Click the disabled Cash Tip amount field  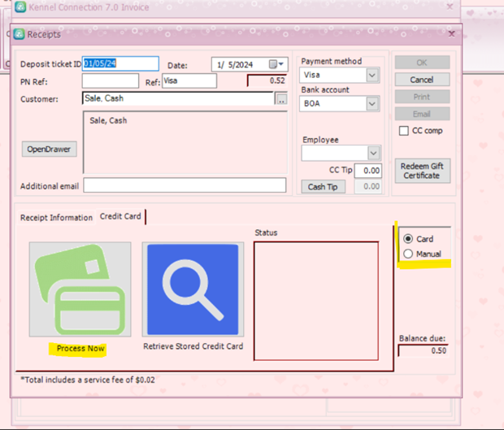368,186
